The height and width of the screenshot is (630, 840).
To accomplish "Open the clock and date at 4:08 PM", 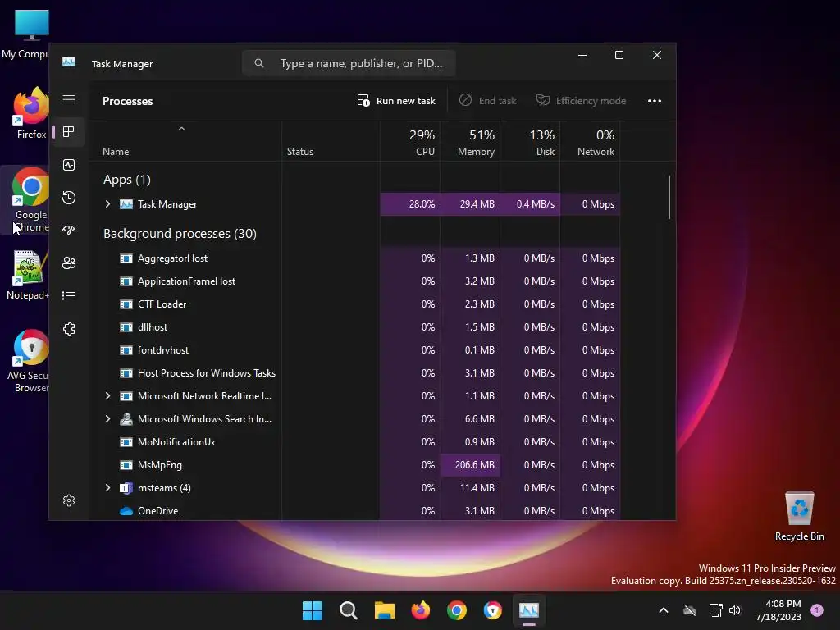I will [778, 610].
